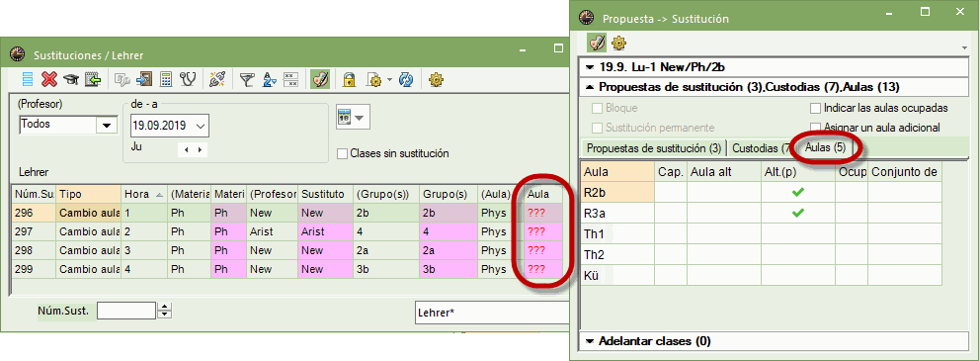This screenshot has height=361, width=980.
Task: Click the gear icon in Propuesta window
Action: tap(618, 43)
